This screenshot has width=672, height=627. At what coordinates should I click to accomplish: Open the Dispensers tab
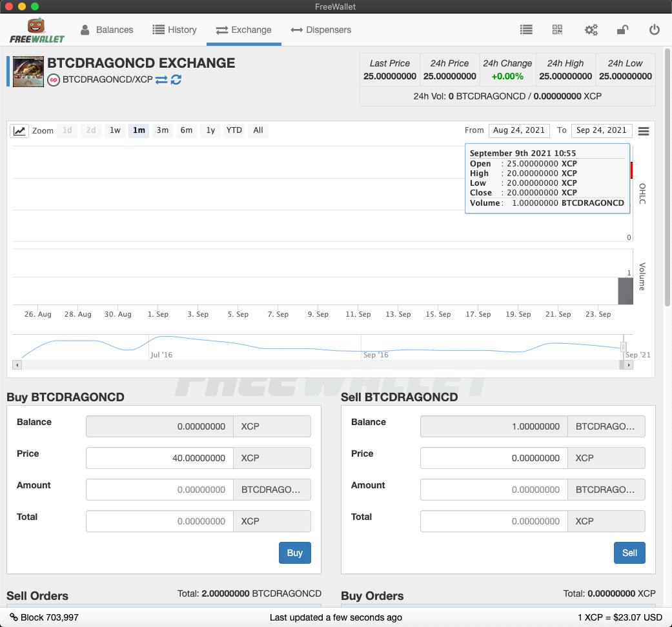(x=321, y=30)
